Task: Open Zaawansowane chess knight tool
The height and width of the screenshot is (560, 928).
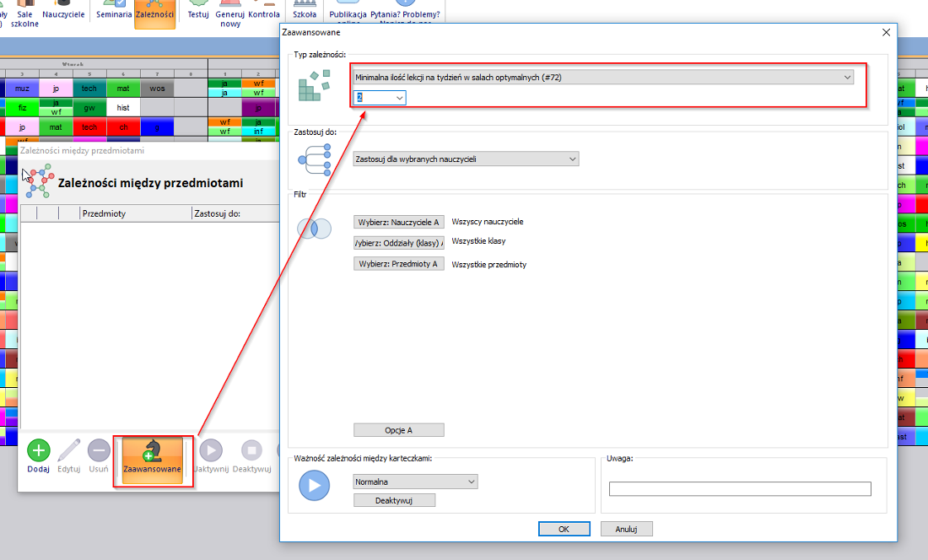Action: point(152,457)
